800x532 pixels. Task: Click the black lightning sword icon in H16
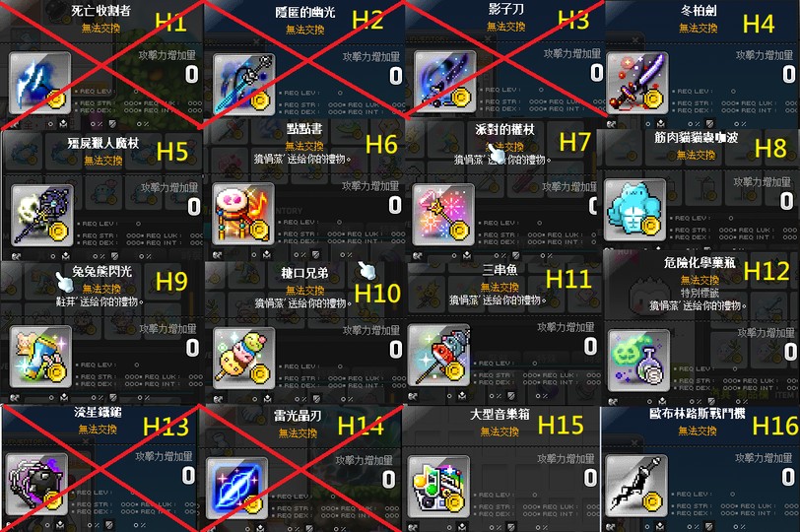pyautogui.click(x=636, y=486)
